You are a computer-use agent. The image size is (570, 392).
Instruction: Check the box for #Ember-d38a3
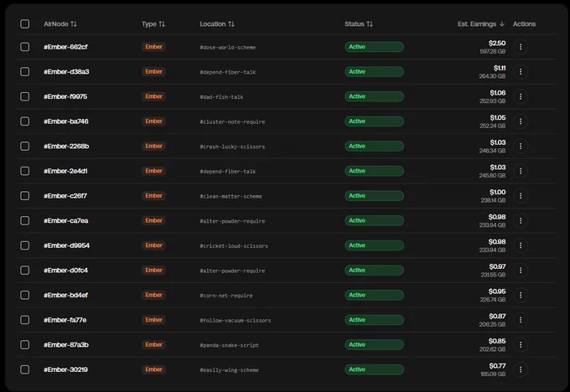[x=24, y=71]
